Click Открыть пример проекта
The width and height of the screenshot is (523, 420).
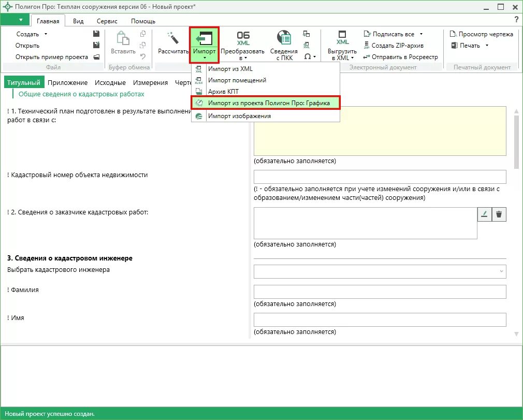pyautogui.click(x=52, y=57)
